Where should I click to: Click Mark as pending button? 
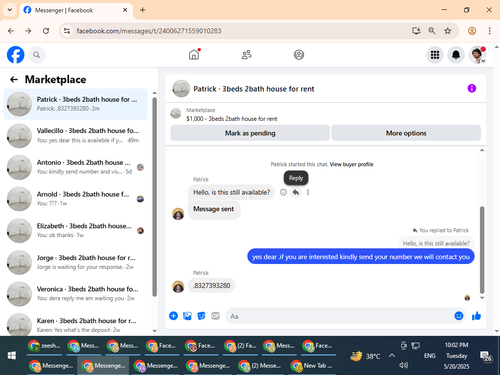click(x=250, y=133)
